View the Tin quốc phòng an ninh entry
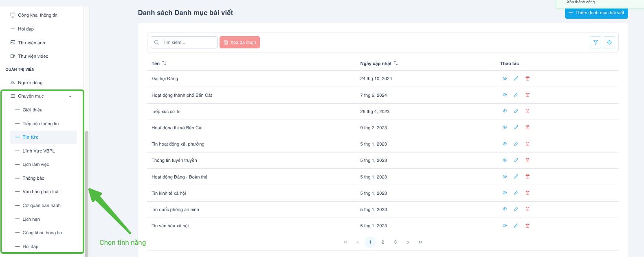This screenshot has width=644, height=257. [505, 209]
